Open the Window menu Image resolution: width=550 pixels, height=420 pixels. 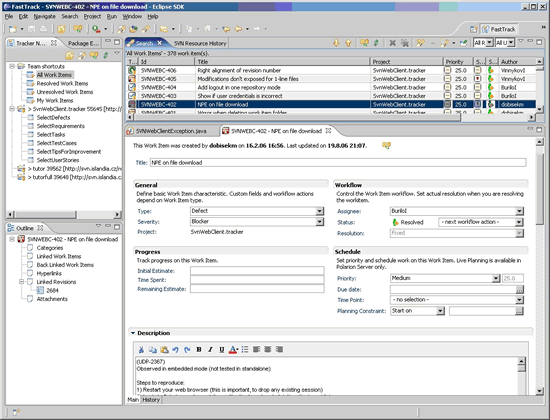[132, 16]
